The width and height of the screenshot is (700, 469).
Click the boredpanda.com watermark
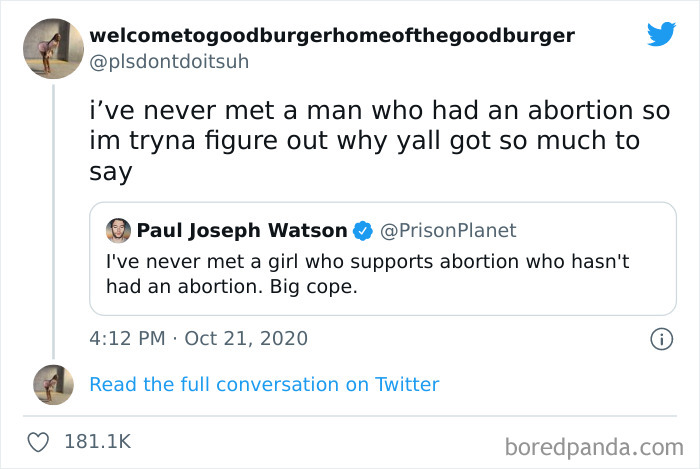[x=594, y=447]
